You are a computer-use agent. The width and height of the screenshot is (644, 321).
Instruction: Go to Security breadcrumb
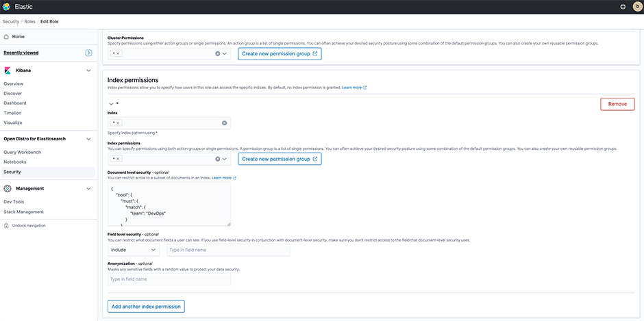[10, 21]
